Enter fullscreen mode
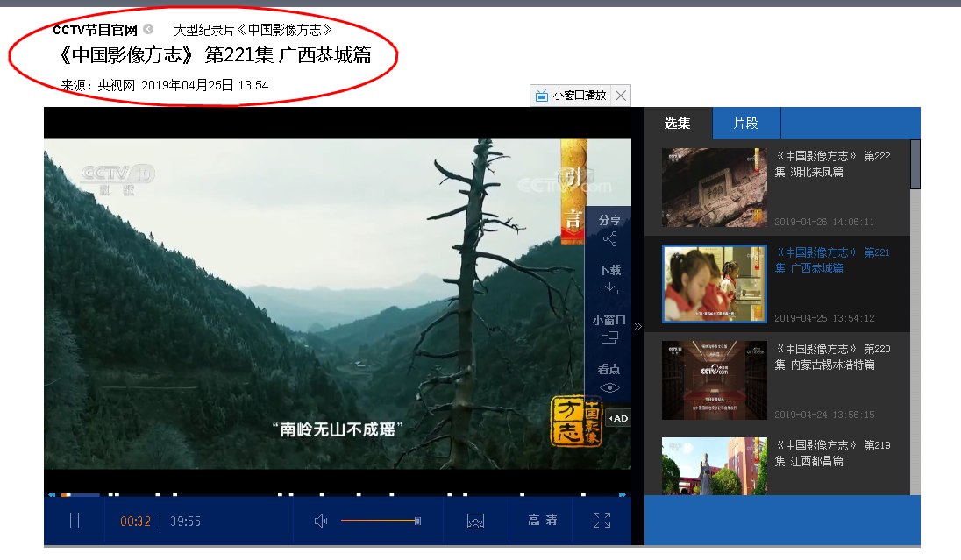Image resolution: width=961 pixels, height=560 pixels. (x=602, y=521)
